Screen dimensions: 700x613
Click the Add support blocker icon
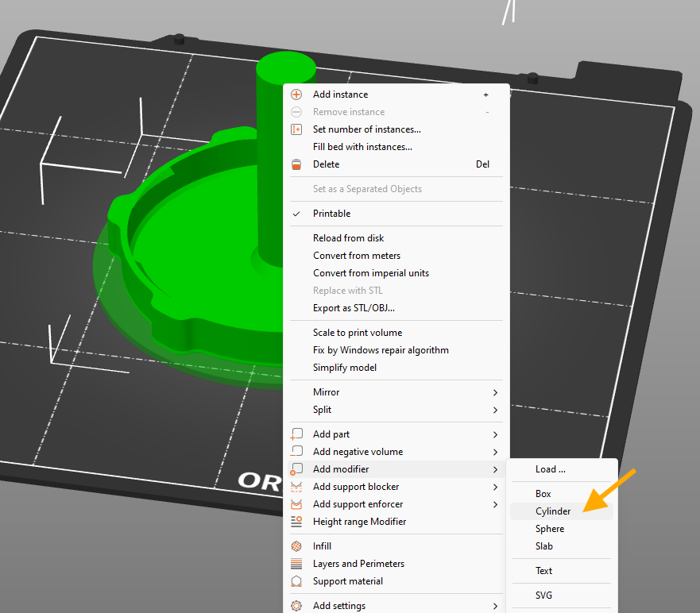click(x=296, y=487)
